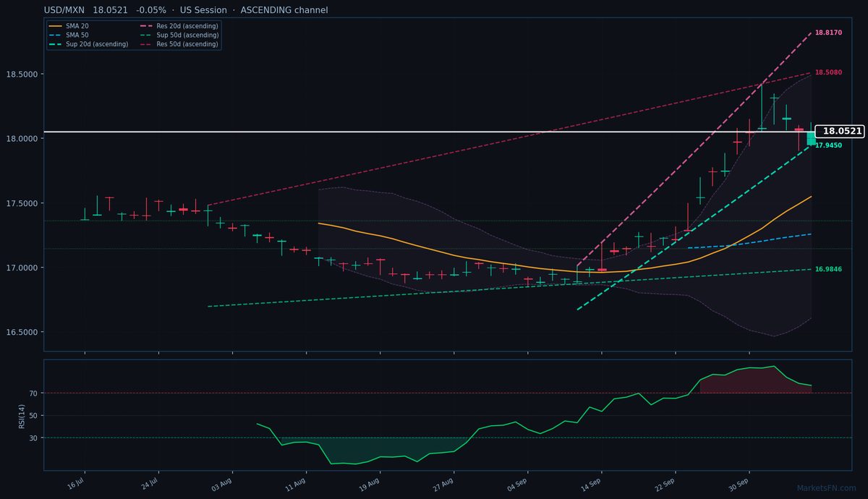Click the 17.0000 price axis label
868x499 pixels.
(22, 268)
